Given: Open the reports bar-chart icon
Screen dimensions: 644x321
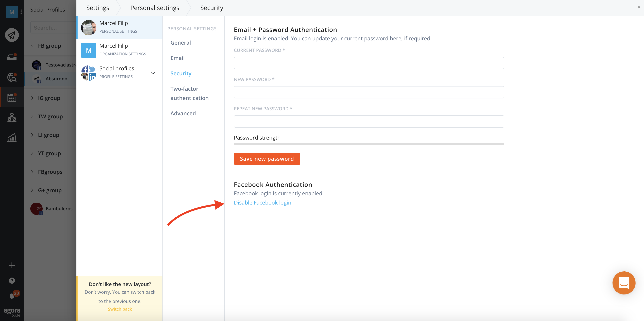Looking at the screenshot, I should pos(12,137).
